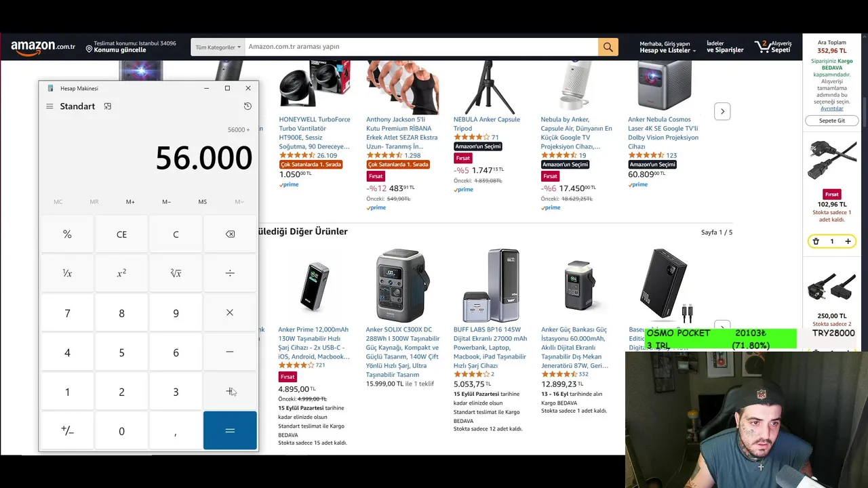Toggle keep-on-top mode next to Standart
The width and height of the screenshot is (868, 488).
(x=107, y=106)
